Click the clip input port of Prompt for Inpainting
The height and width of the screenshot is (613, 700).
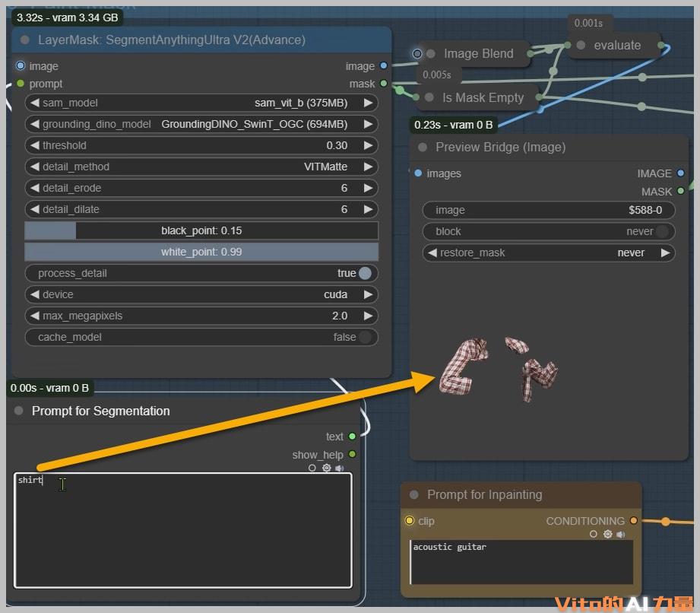(x=410, y=520)
